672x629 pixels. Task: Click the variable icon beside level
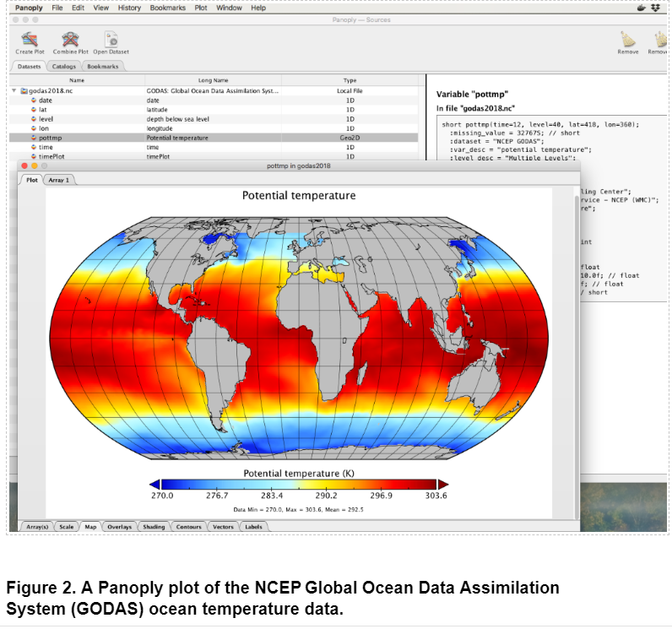[x=34, y=119]
